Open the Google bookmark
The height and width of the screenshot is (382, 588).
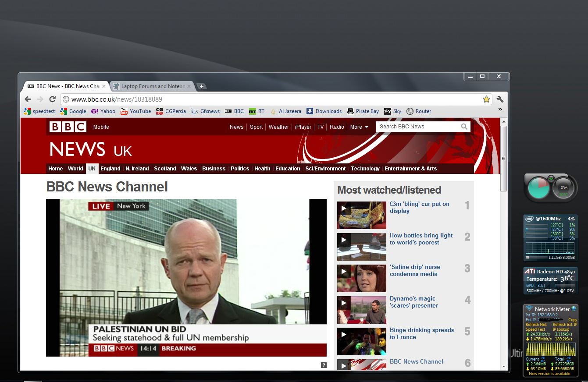coord(73,111)
